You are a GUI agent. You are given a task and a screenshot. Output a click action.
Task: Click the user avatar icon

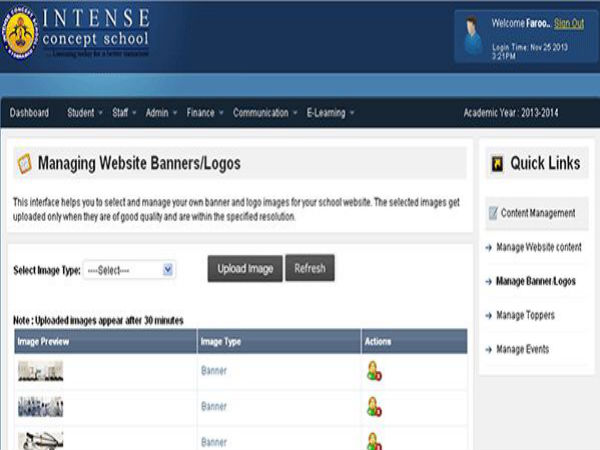pyautogui.click(x=473, y=36)
